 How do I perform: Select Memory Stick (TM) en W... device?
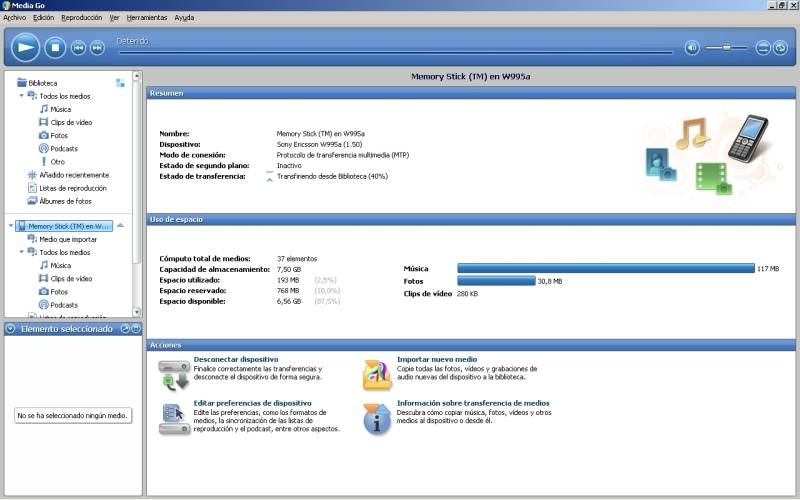(x=64, y=226)
